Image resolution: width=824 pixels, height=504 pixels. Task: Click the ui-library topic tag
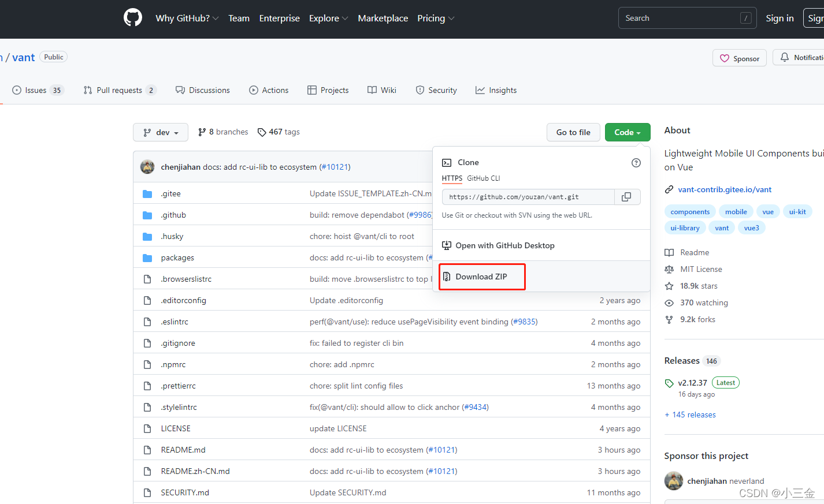(685, 228)
